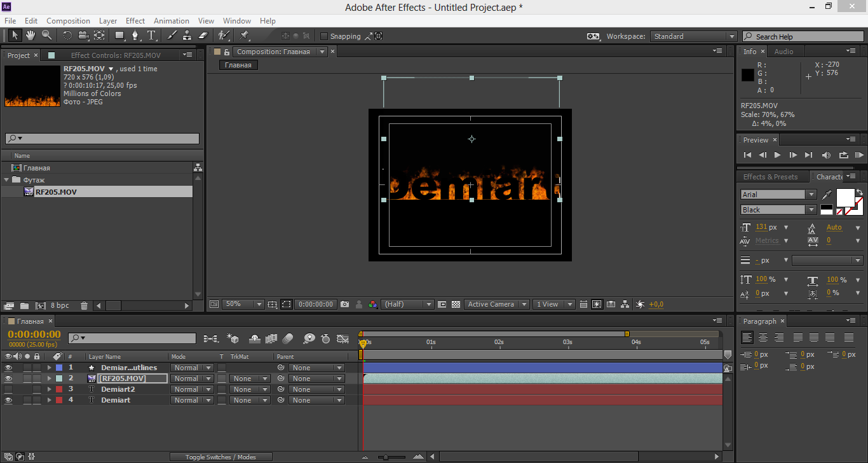Click Toggle Switches / Modes button

coord(220,457)
